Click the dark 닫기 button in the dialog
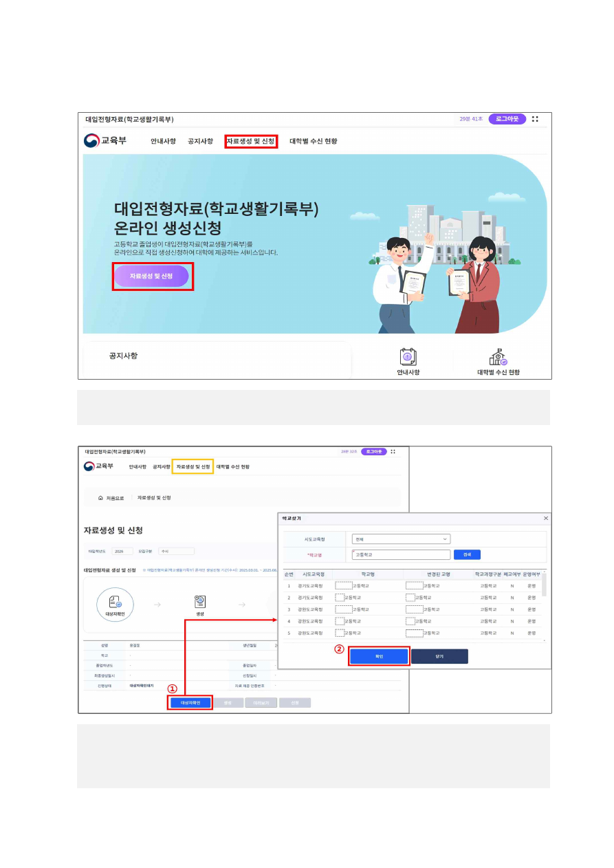 point(439,656)
